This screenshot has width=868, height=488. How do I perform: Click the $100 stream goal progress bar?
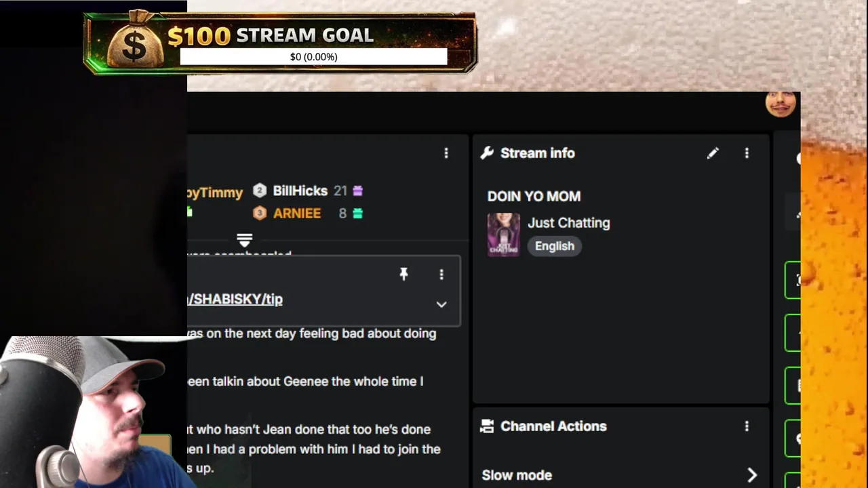pyautogui.click(x=313, y=57)
